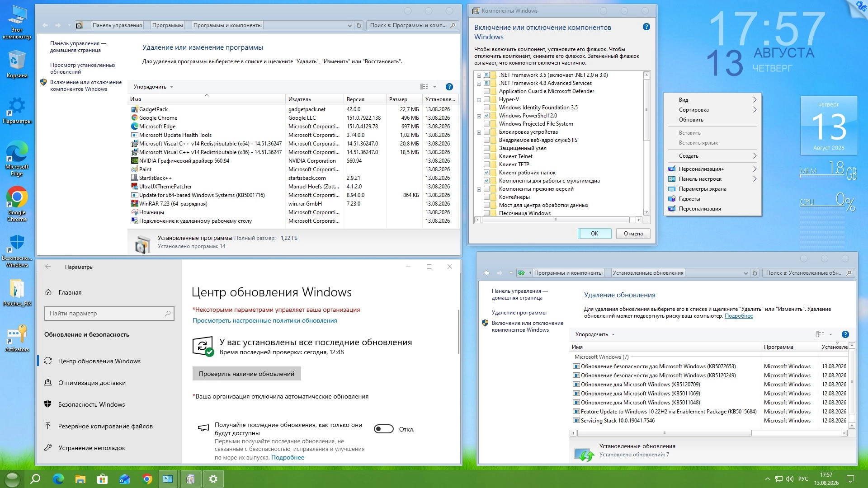Expand the Компоненты прежних версий node
Image resolution: width=868 pixels, height=488 pixels.
pyautogui.click(x=479, y=189)
